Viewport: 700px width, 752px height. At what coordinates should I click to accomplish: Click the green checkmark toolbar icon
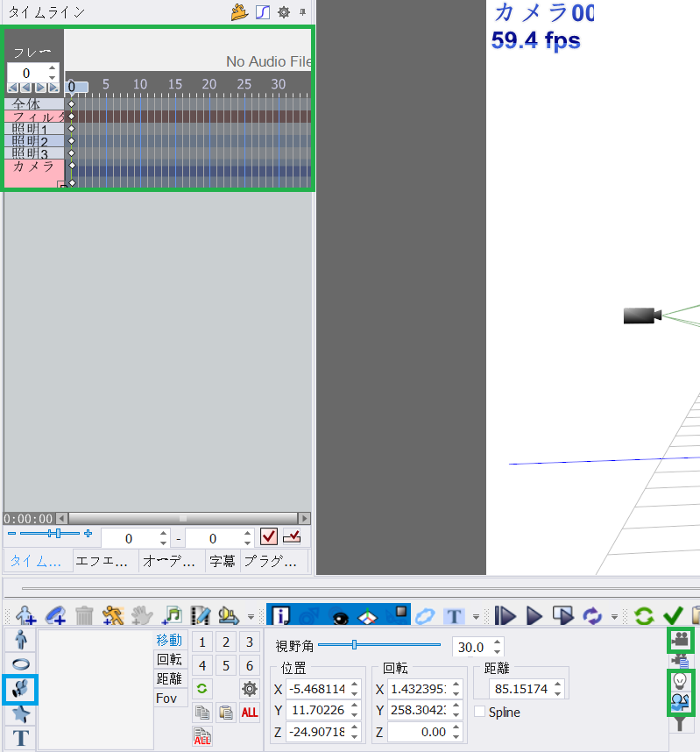click(x=673, y=615)
